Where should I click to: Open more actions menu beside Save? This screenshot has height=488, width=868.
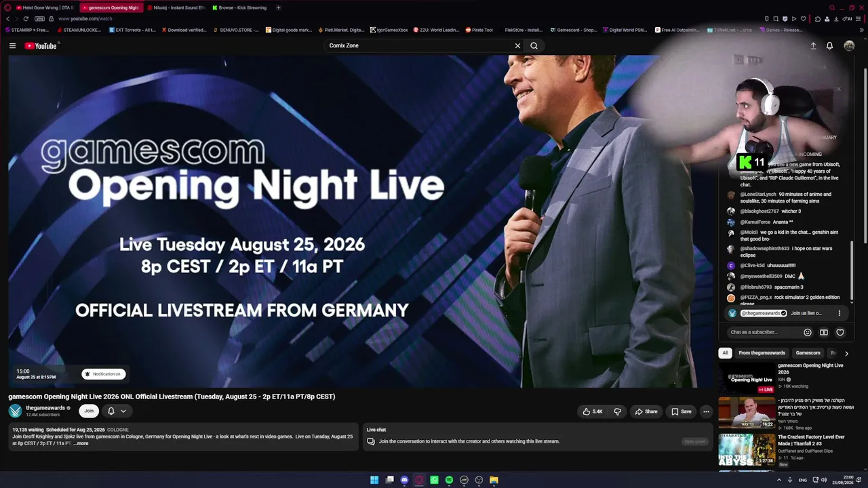tap(706, 411)
